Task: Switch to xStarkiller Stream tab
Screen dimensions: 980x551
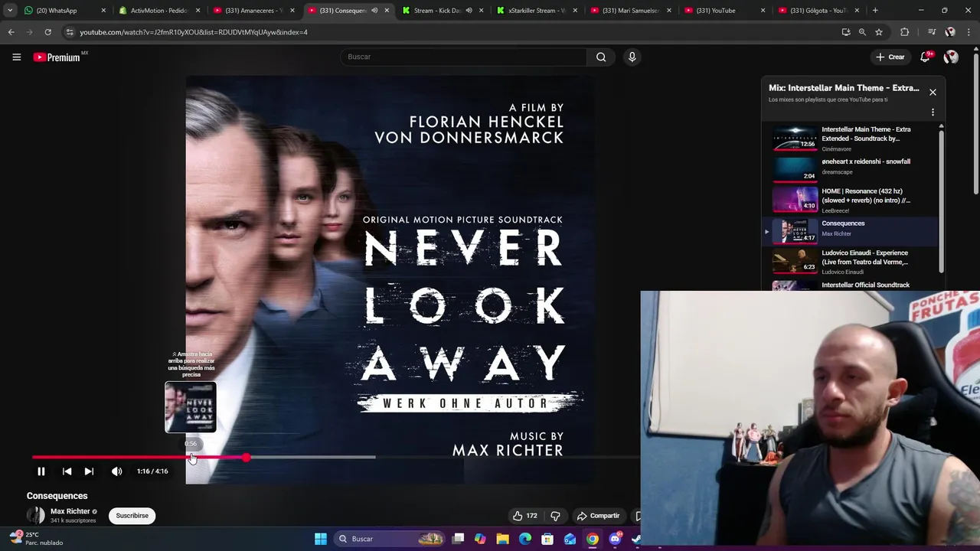Action: (x=537, y=11)
